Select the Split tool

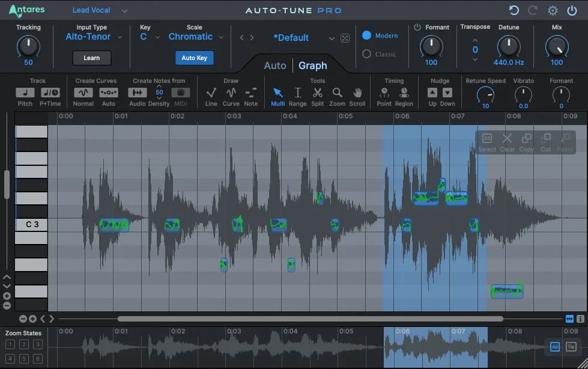[x=317, y=94]
